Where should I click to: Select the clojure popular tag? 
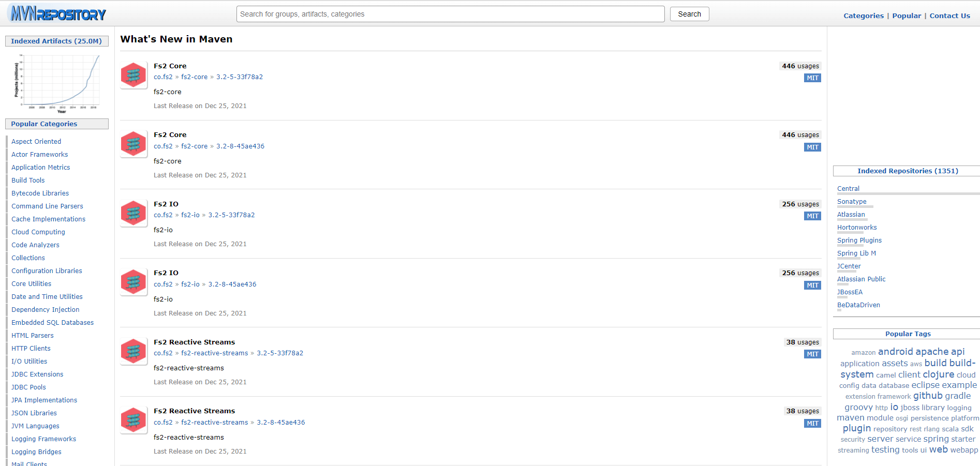[938, 374]
